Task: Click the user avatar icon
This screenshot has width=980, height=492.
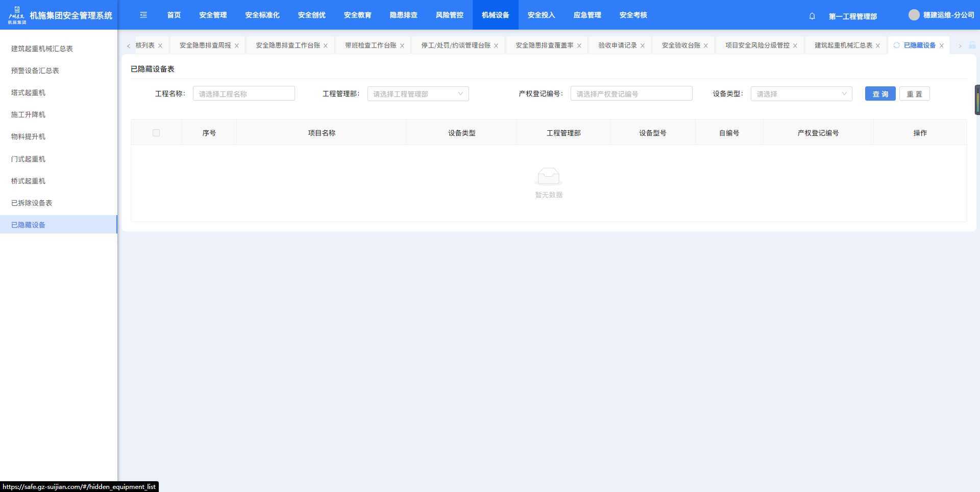Action: 914,15
